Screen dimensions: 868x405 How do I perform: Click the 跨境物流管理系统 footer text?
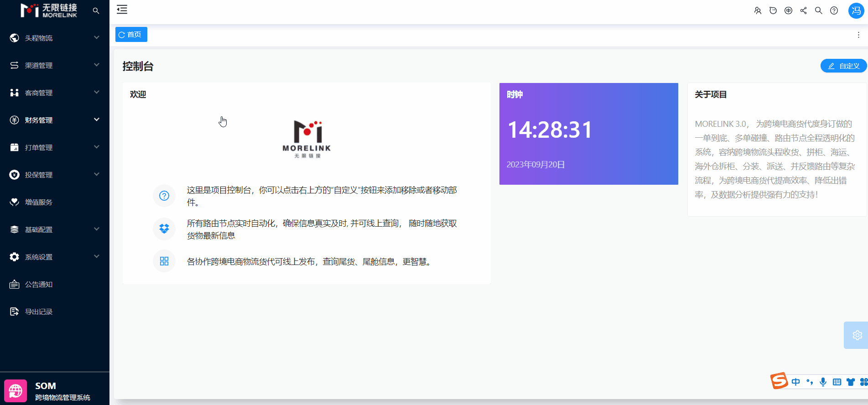62,398
